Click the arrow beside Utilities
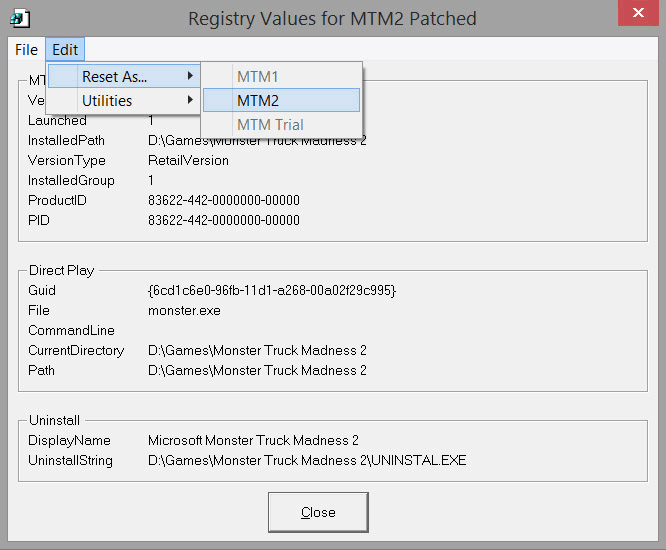This screenshot has height=550, width=666. [190, 100]
